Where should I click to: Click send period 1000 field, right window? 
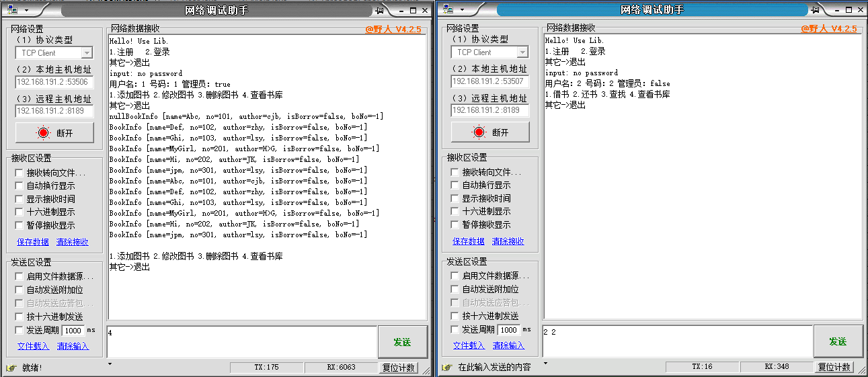[509, 330]
